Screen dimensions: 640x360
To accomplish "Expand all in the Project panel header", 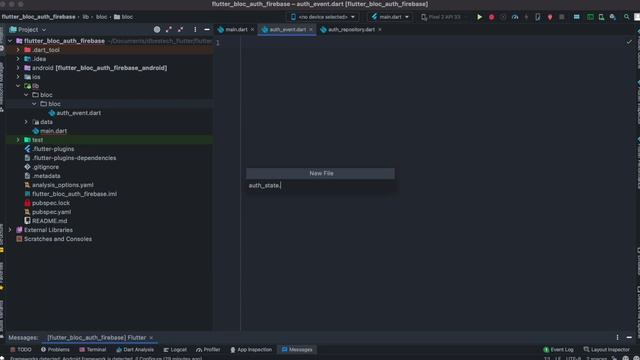I will click(x=169, y=29).
